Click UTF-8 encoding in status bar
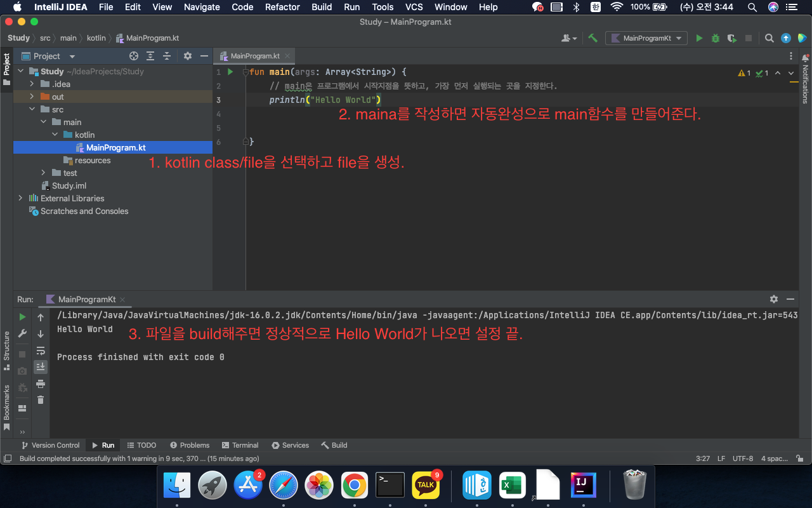The height and width of the screenshot is (508, 812). point(743,458)
